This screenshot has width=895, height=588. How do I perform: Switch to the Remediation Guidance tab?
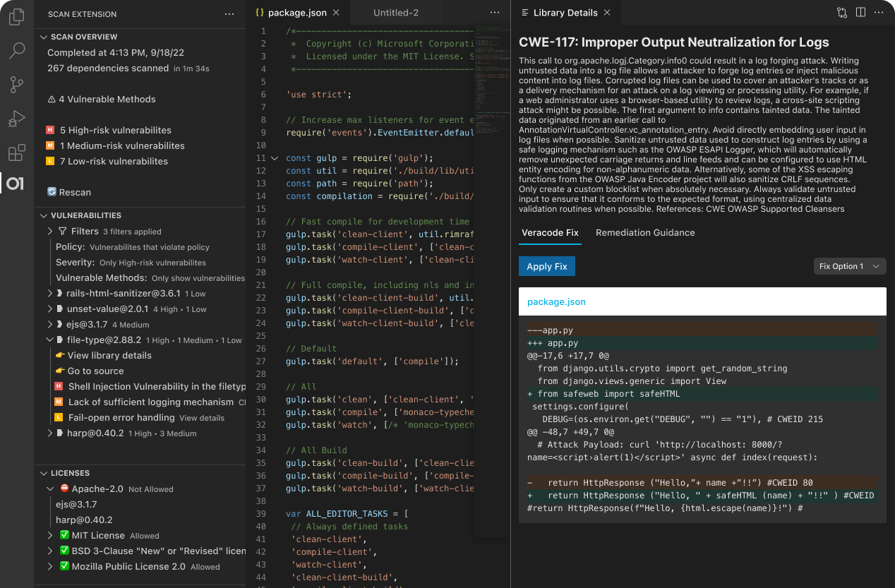pos(644,233)
